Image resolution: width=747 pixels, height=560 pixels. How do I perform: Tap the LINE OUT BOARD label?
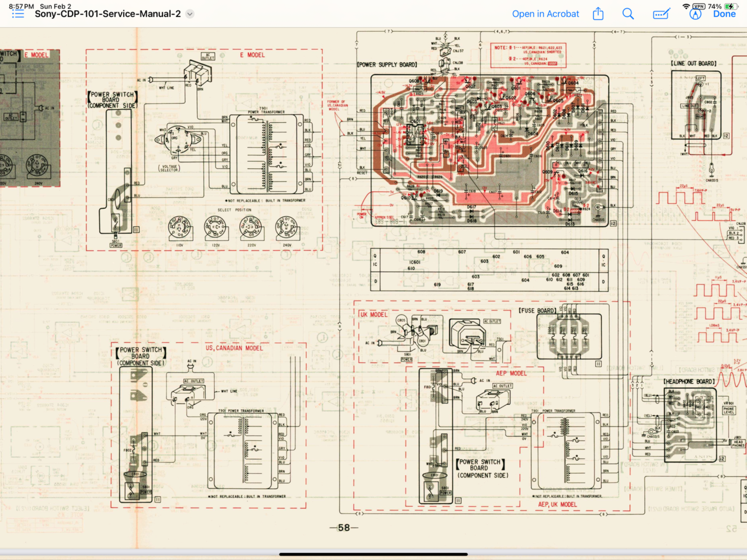tap(693, 63)
